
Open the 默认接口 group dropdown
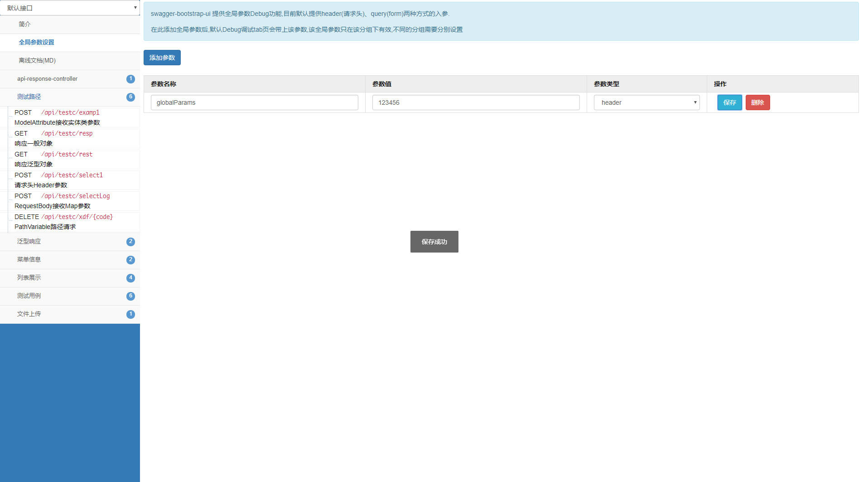[x=70, y=8]
